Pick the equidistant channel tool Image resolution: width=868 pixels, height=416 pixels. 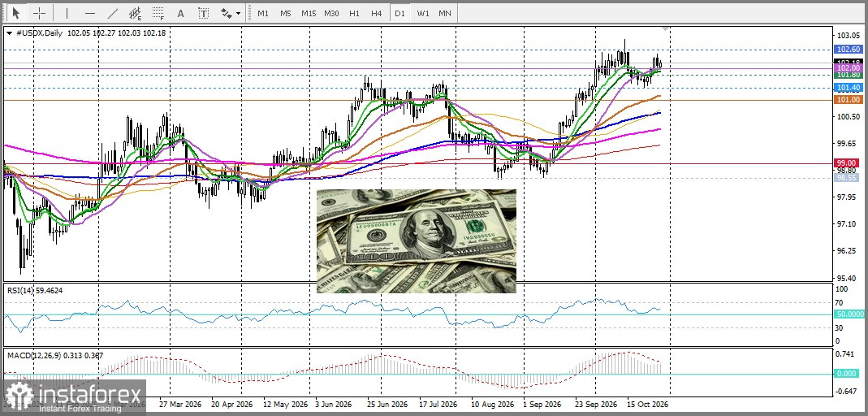click(x=135, y=13)
